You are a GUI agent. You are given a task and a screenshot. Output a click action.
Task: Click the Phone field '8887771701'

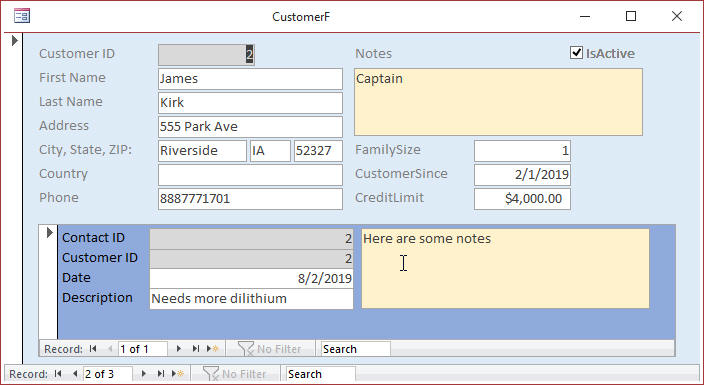pos(250,199)
